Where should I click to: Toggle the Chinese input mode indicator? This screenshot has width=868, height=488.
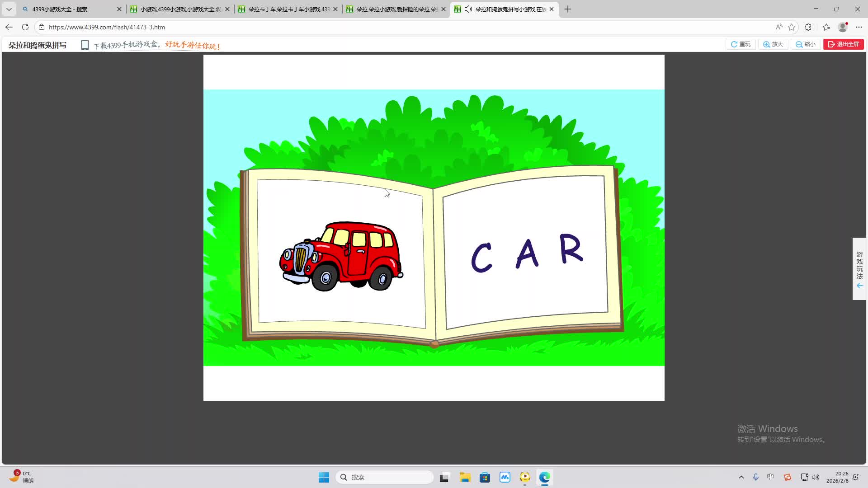770,477
